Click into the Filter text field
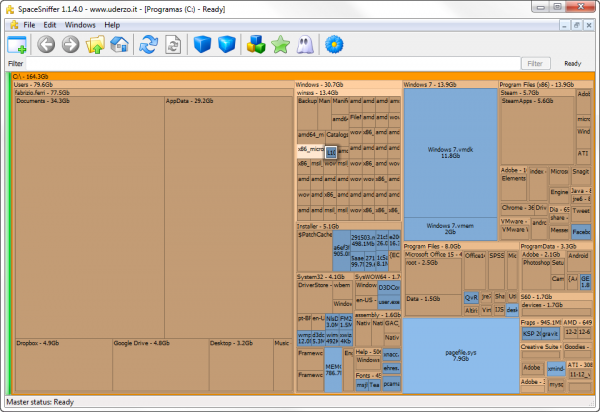Image resolution: width=600 pixels, height=412 pixels. pos(270,63)
